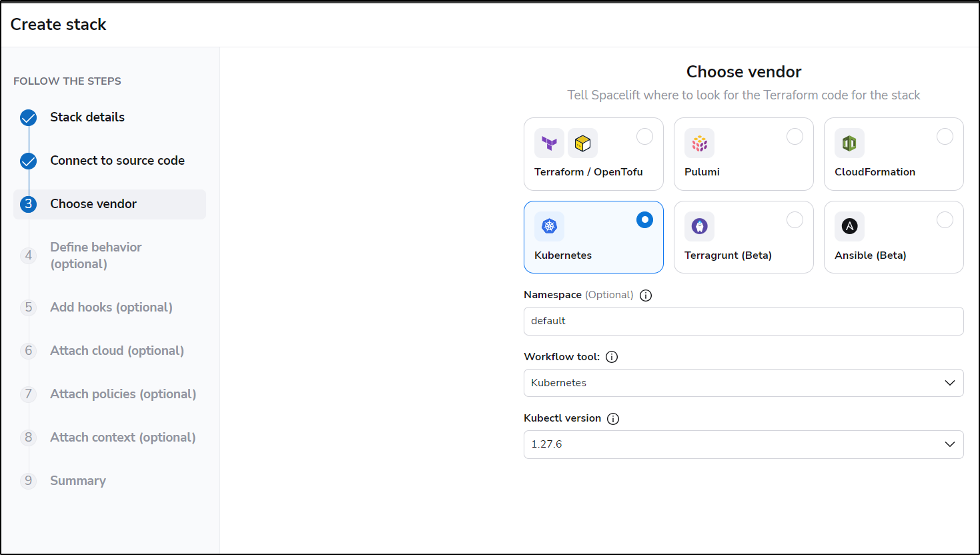980x555 pixels.
Task: Click the Ansible (Beta) card label
Action: coord(870,255)
